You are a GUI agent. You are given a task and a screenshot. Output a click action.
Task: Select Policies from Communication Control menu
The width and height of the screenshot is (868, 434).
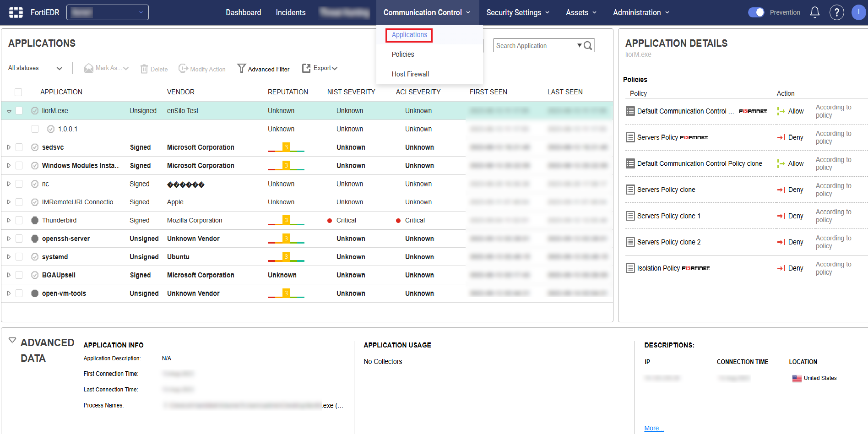coord(403,54)
